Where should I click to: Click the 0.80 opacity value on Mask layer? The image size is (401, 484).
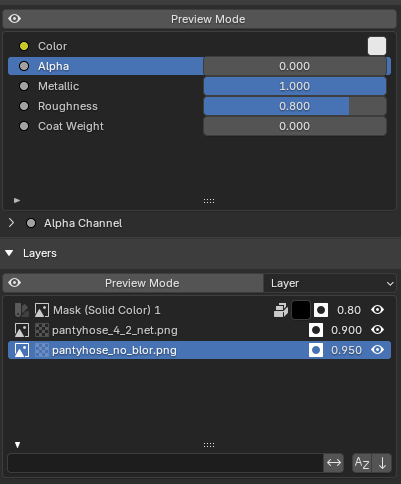click(349, 310)
